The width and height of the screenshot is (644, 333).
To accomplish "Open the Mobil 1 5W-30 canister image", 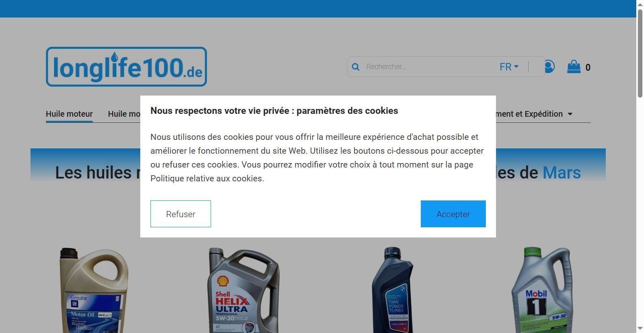I will pyautogui.click(x=542, y=290).
